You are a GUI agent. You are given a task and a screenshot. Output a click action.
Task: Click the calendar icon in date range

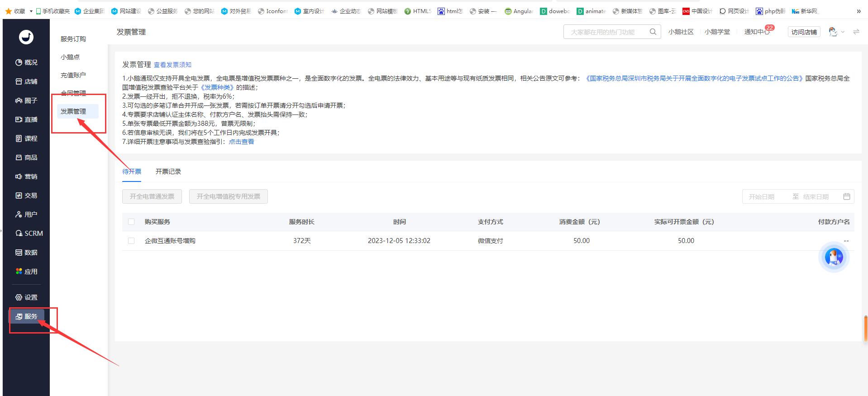click(x=847, y=196)
